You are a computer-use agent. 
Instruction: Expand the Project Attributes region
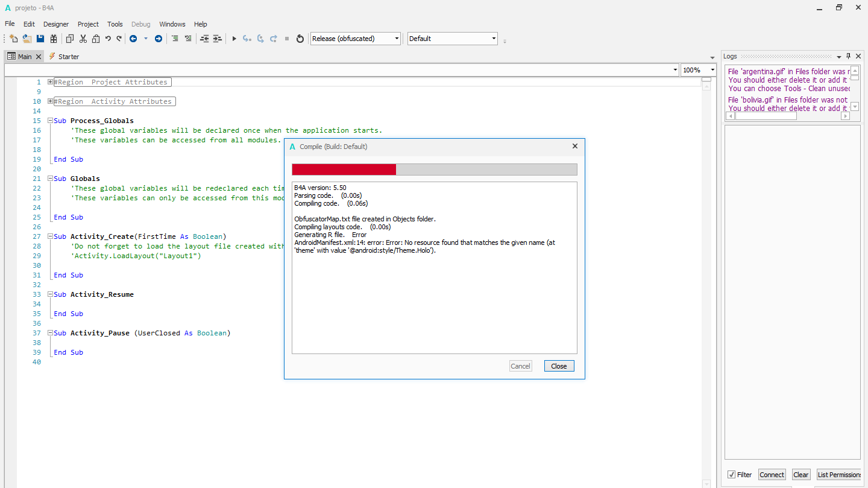50,81
